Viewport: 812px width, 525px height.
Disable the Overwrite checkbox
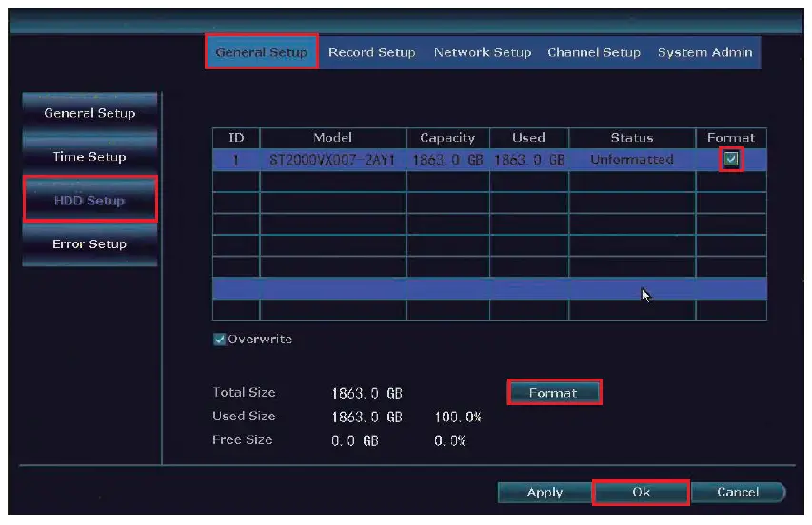pos(219,340)
